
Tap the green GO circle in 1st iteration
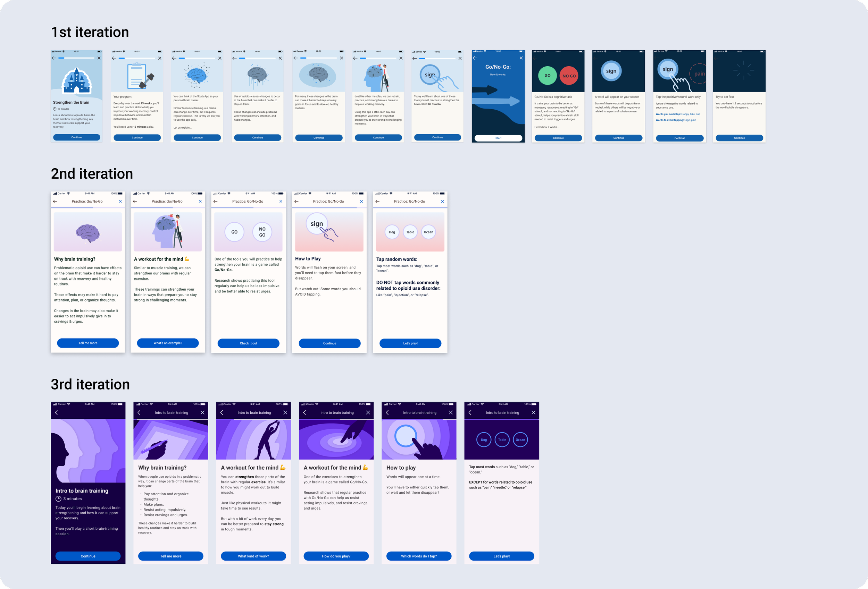point(547,75)
